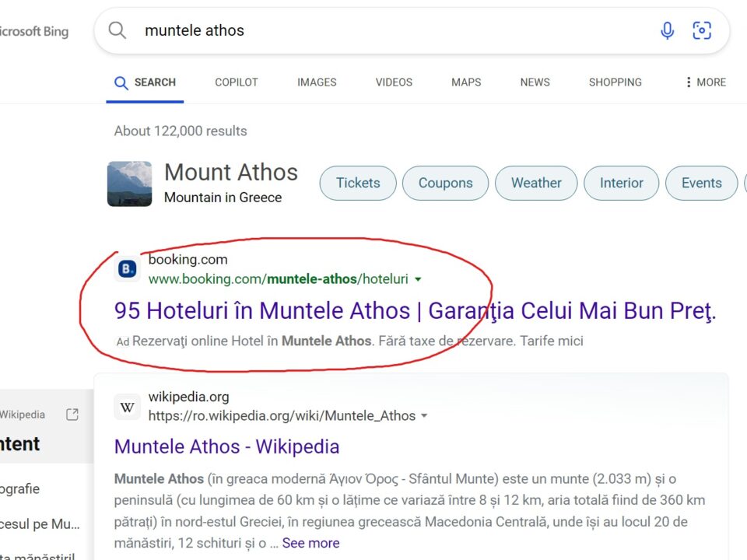
Task: Click the magnifying glass search icon
Action: click(x=117, y=30)
